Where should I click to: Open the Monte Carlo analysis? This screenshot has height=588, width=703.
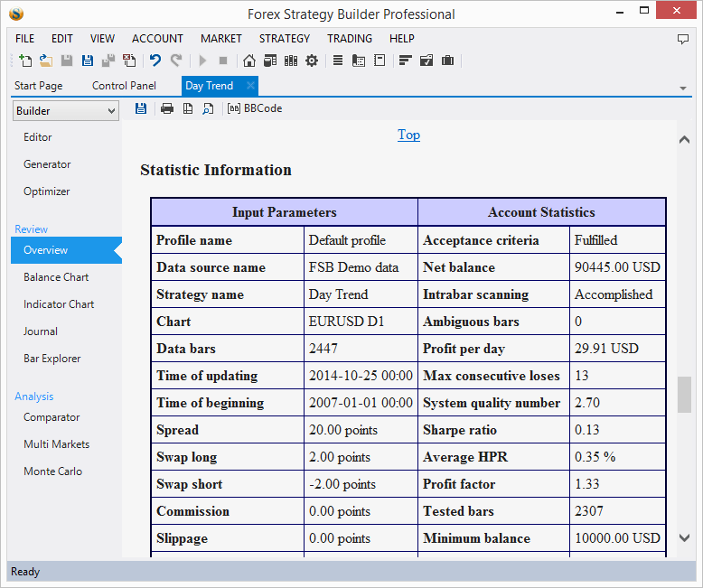pos(53,471)
